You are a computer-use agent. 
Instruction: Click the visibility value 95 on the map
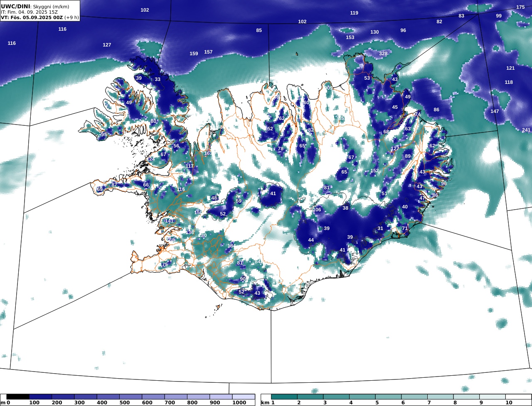tap(104, 135)
